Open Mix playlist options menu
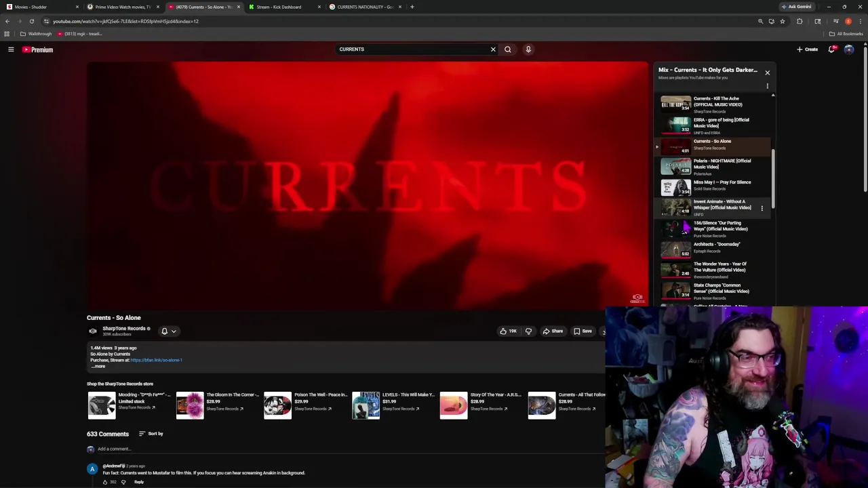 click(767, 86)
